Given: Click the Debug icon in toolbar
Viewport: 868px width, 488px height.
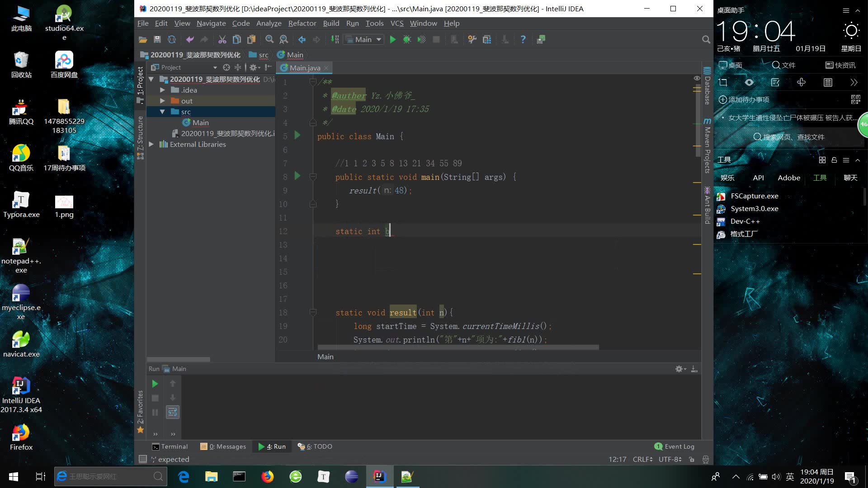Looking at the screenshot, I should tap(406, 39).
